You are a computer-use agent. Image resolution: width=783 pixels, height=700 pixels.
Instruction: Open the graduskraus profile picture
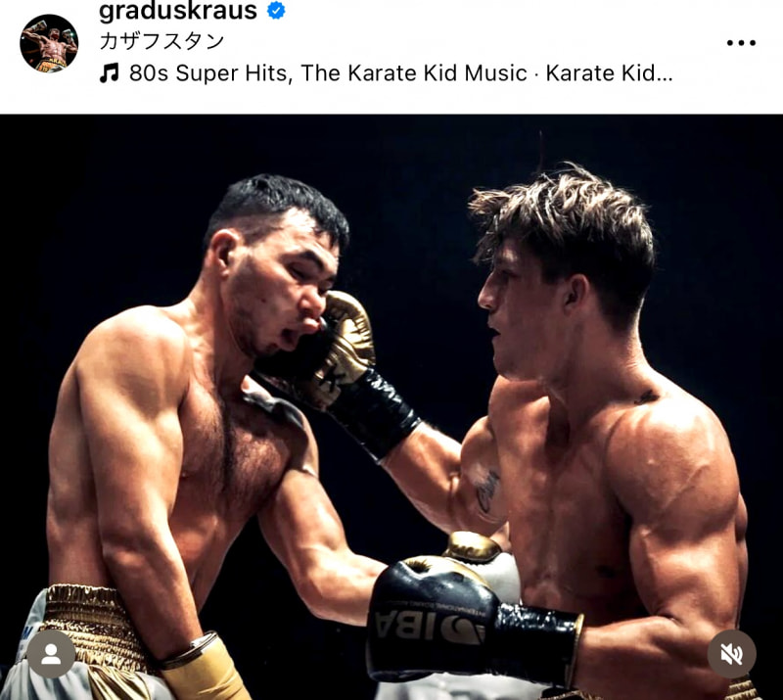[49, 43]
